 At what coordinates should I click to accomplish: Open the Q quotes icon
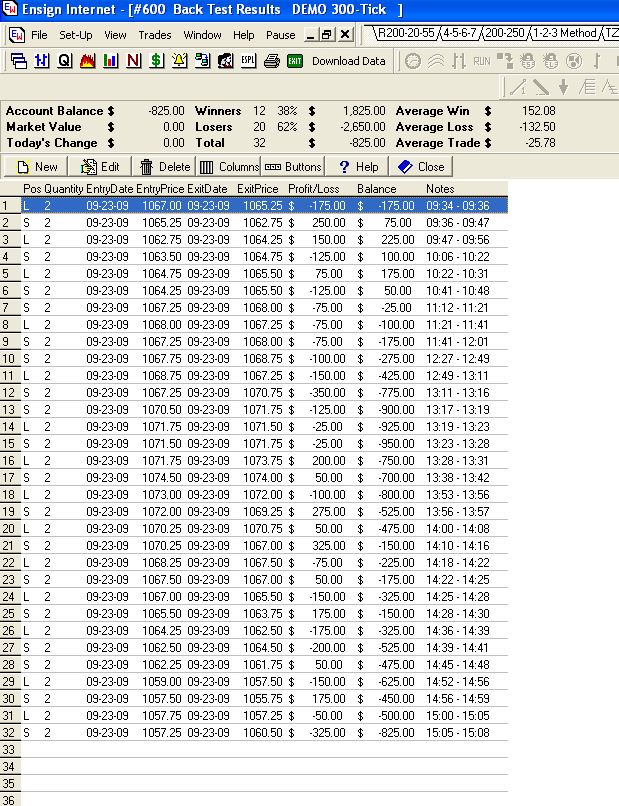(65, 61)
